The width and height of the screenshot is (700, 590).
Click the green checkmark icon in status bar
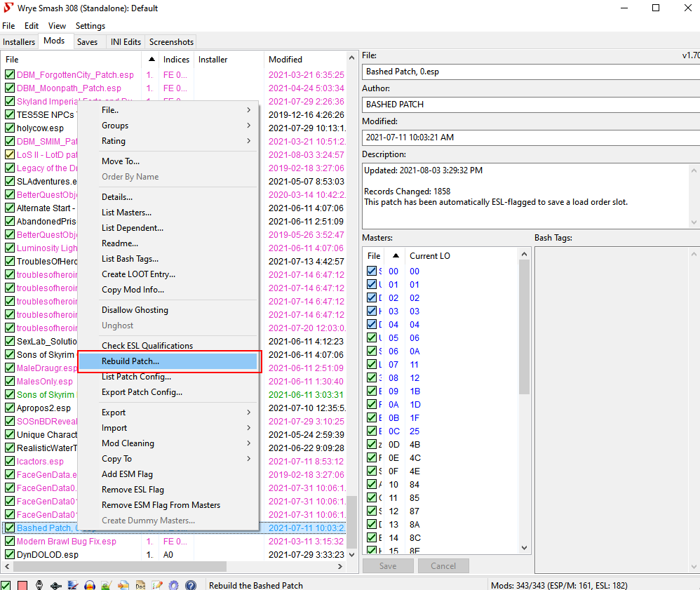point(6,585)
